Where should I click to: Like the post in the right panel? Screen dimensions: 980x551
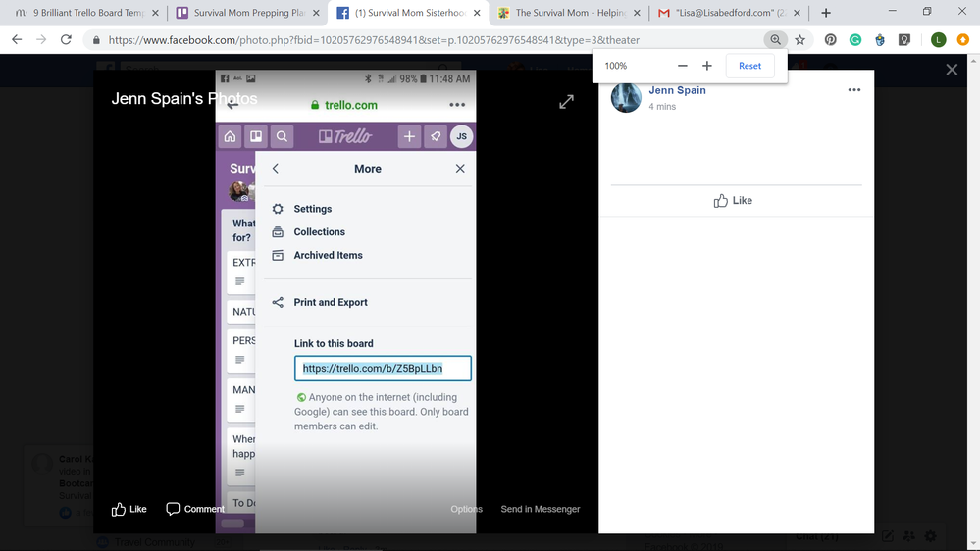[x=733, y=201]
